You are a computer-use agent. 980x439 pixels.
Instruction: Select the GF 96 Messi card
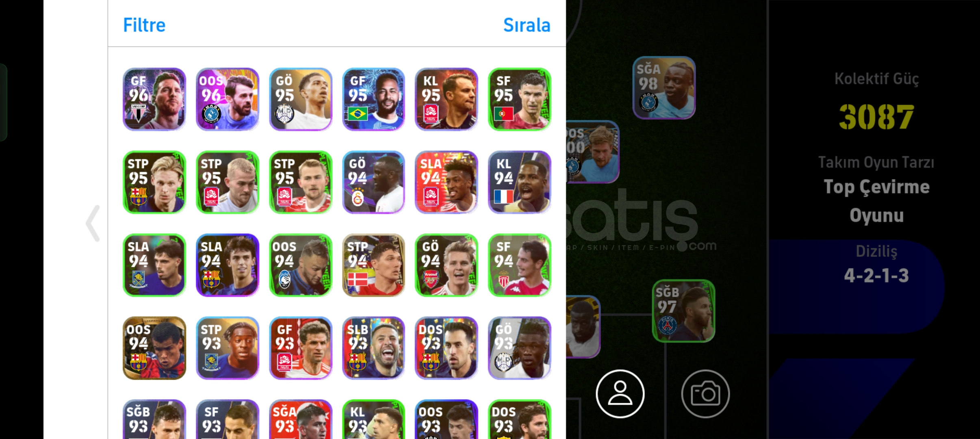[x=154, y=99]
